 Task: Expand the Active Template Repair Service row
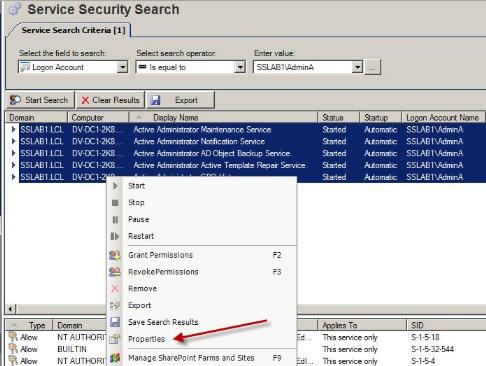(13, 165)
